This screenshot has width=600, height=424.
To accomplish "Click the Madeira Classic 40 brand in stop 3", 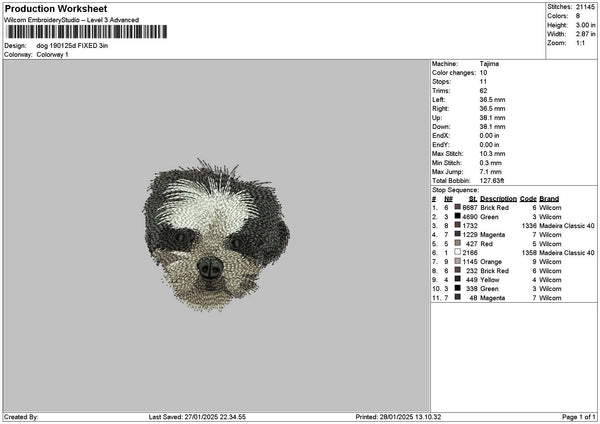I will click(x=567, y=225).
